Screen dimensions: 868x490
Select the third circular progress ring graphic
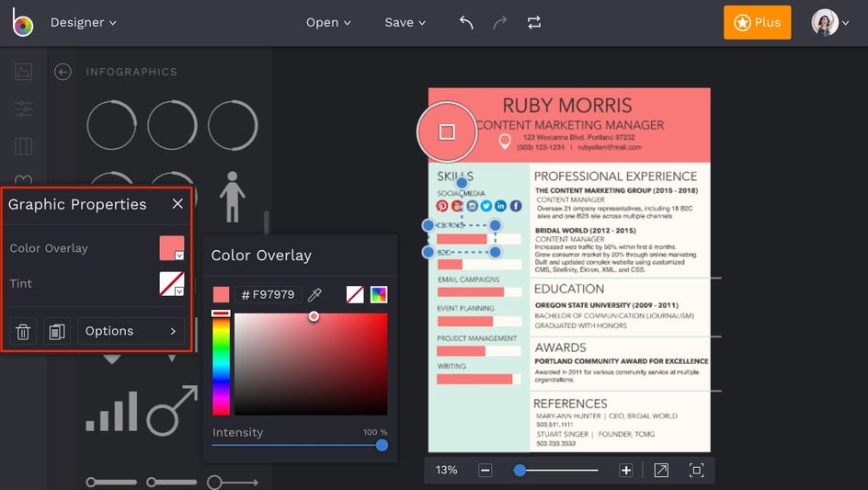(x=233, y=125)
